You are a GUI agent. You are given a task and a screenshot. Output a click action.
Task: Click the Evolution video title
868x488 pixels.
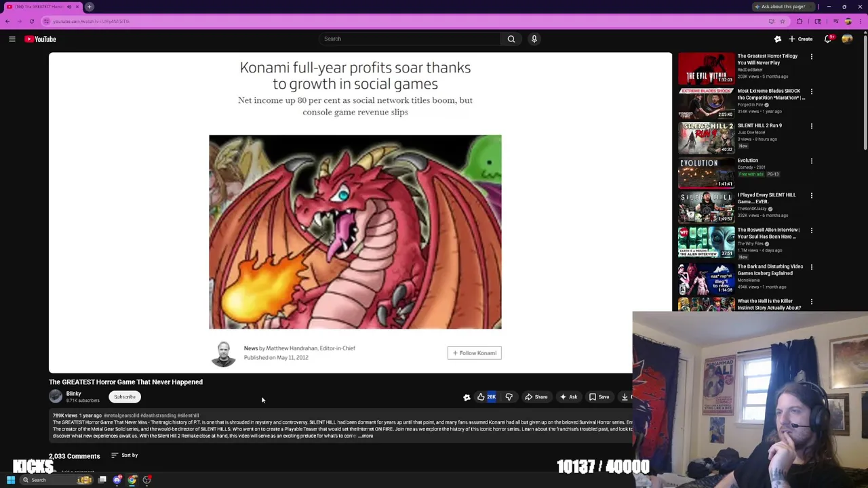click(x=747, y=161)
